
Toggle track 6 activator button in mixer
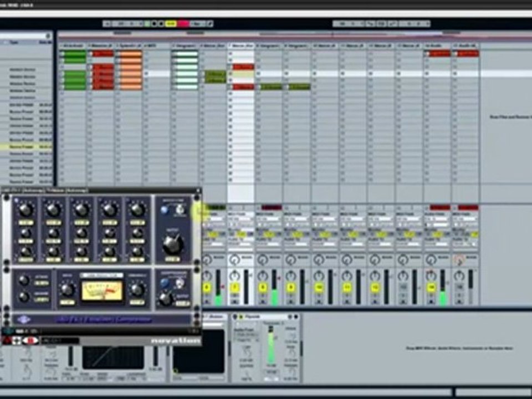pyautogui.click(x=207, y=288)
